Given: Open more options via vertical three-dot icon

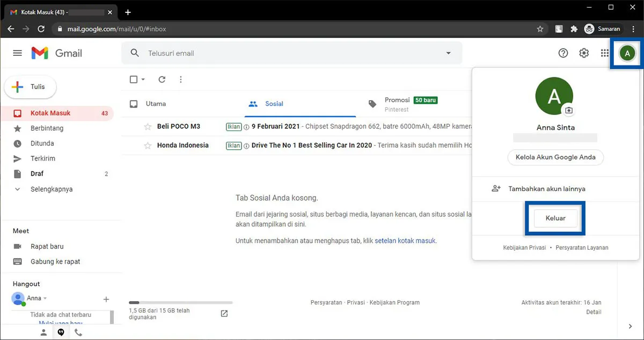Looking at the screenshot, I should 181,79.
